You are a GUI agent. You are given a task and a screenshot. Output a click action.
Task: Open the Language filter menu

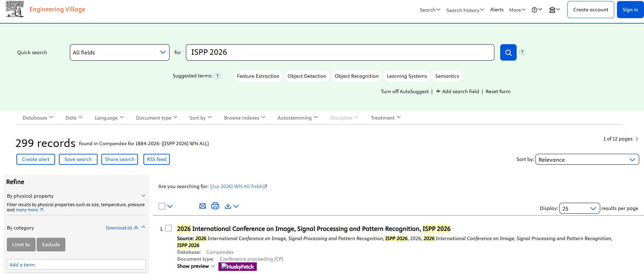coord(109,118)
